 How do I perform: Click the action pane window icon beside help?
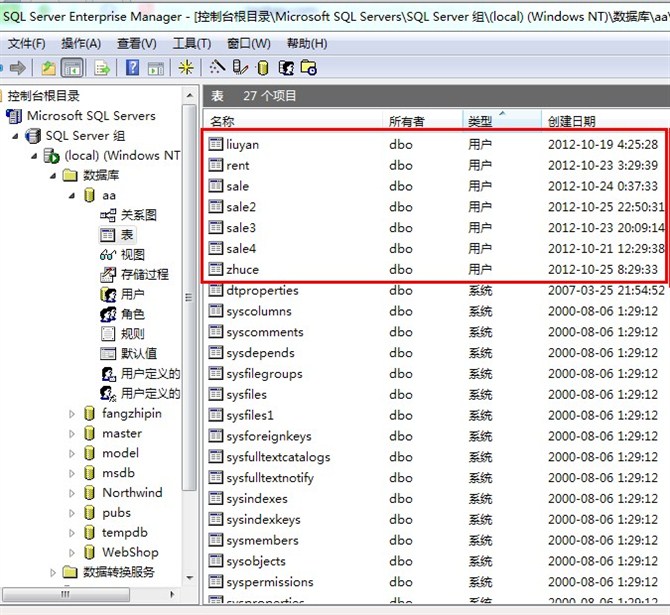click(156, 68)
